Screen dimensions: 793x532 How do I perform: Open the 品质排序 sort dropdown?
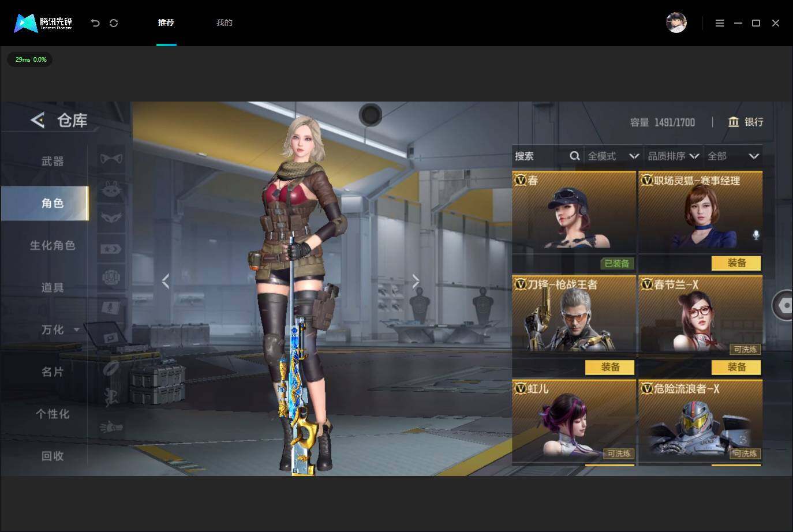coord(674,156)
